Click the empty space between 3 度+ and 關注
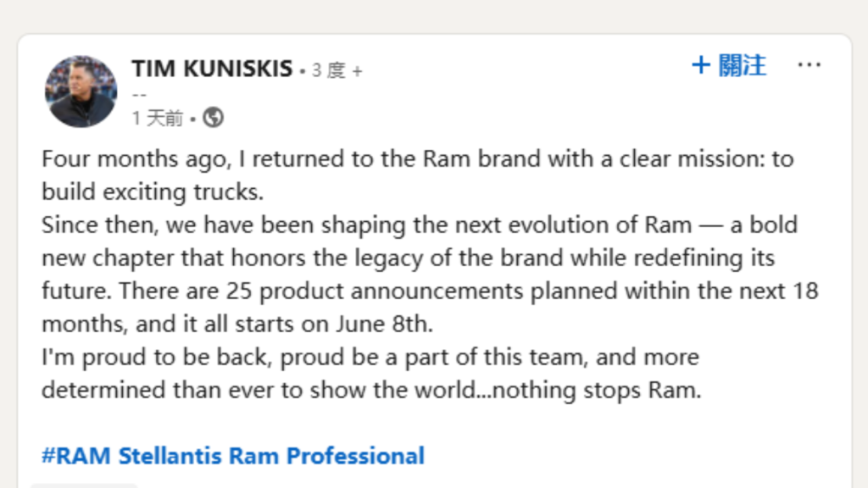Screen dimensions: 868x488 pyautogui.click(x=526, y=69)
